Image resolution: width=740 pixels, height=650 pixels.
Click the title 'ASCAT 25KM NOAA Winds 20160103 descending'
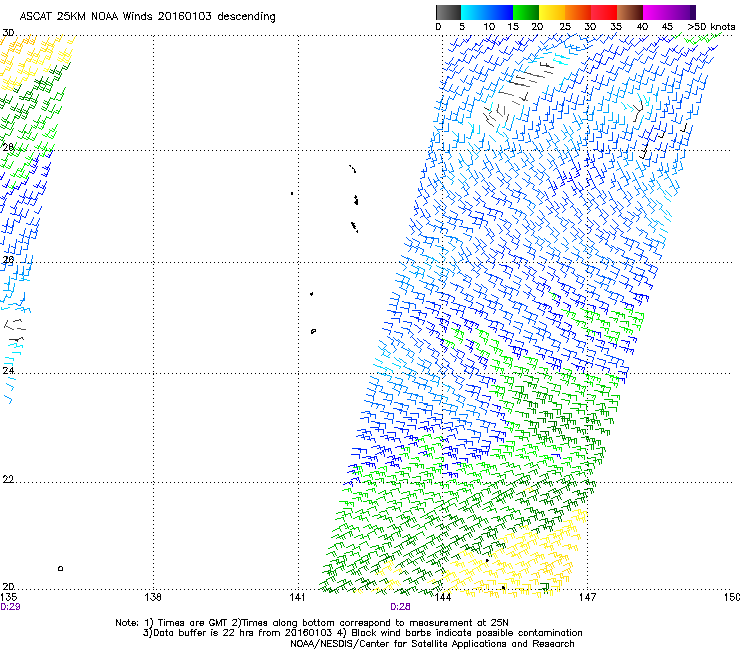147,17
